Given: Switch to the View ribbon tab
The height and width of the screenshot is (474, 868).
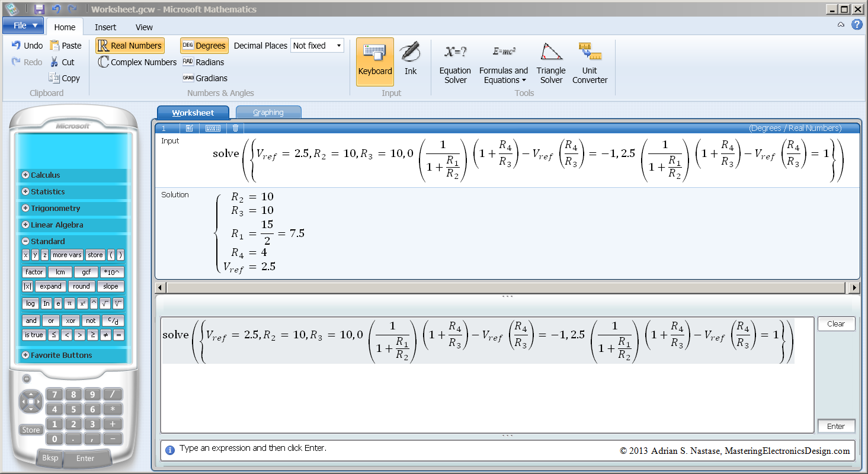Looking at the screenshot, I should coord(144,27).
